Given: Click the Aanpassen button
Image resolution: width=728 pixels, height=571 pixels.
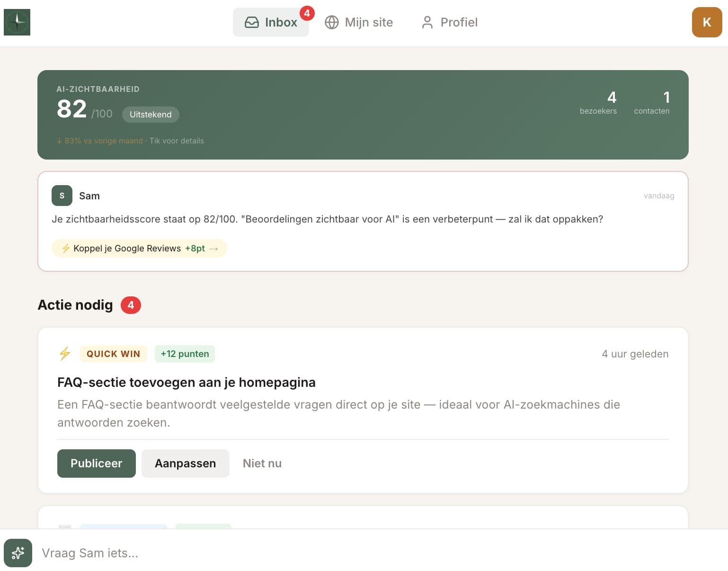Looking at the screenshot, I should click(x=185, y=463).
